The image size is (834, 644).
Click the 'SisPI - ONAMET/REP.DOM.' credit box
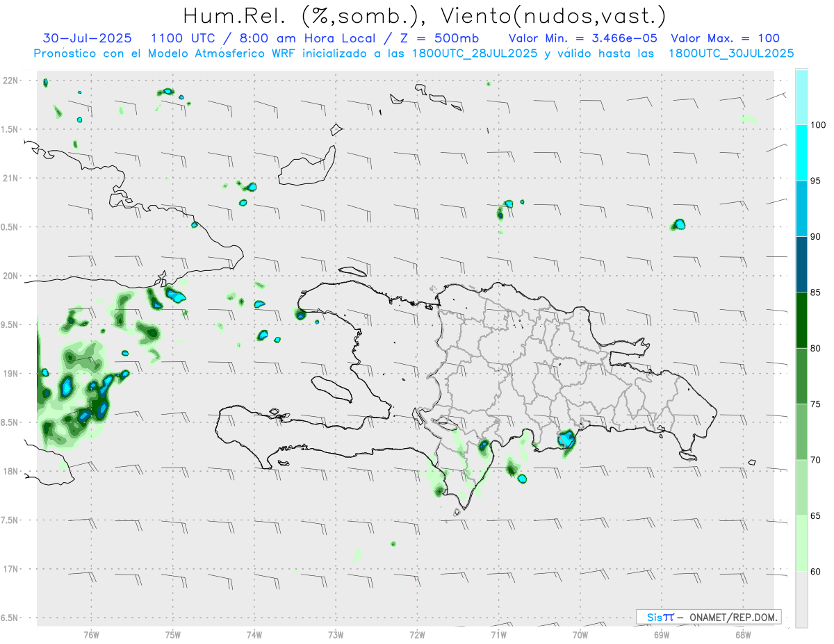[x=710, y=617]
